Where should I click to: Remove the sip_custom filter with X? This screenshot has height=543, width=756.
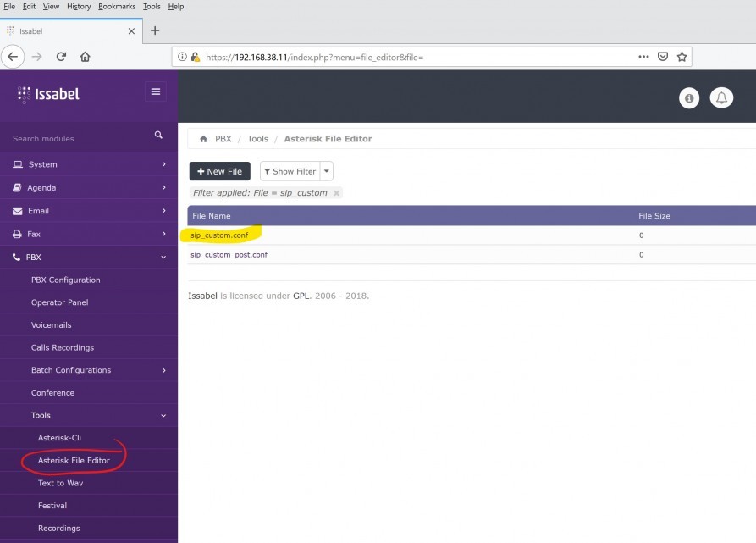click(337, 193)
